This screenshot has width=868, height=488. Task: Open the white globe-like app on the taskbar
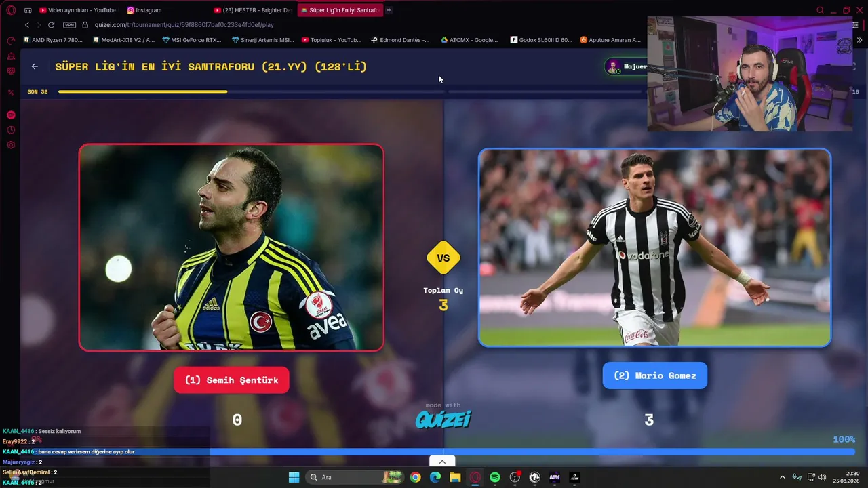click(x=535, y=477)
